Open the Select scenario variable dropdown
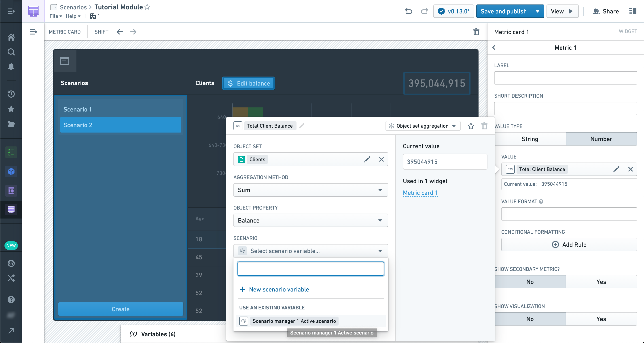This screenshot has width=644, height=343. tap(311, 251)
